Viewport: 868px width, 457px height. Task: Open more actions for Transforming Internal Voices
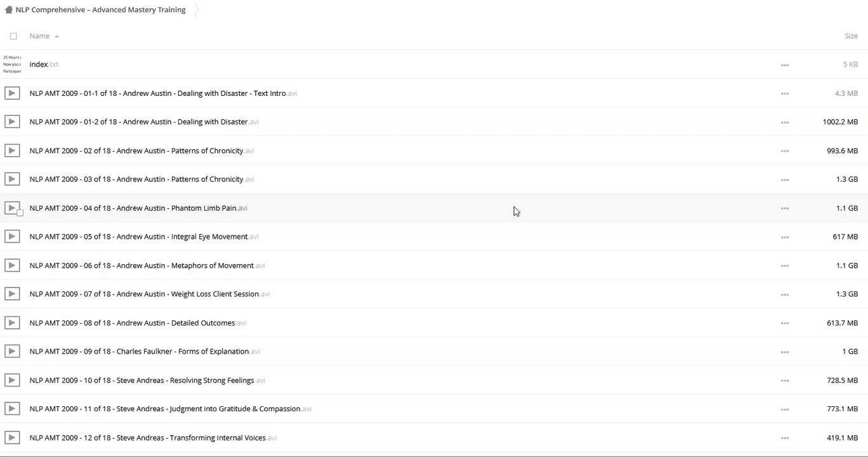[785, 438]
